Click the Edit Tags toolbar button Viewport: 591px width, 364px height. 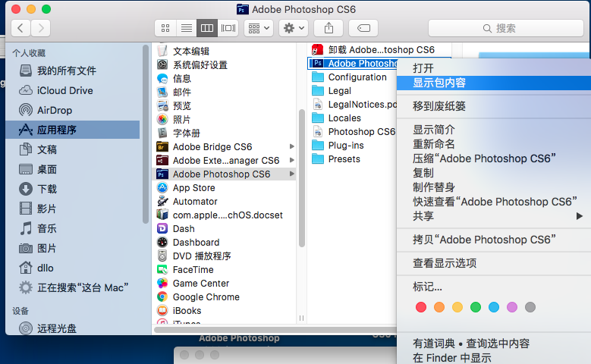click(x=363, y=28)
